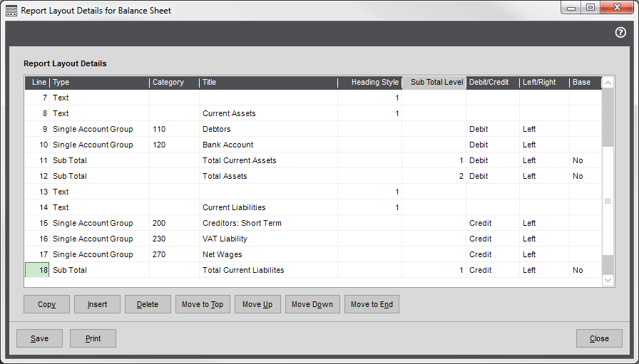Select the Type cell of line 9
This screenshot has width=639, height=364.
click(98, 129)
